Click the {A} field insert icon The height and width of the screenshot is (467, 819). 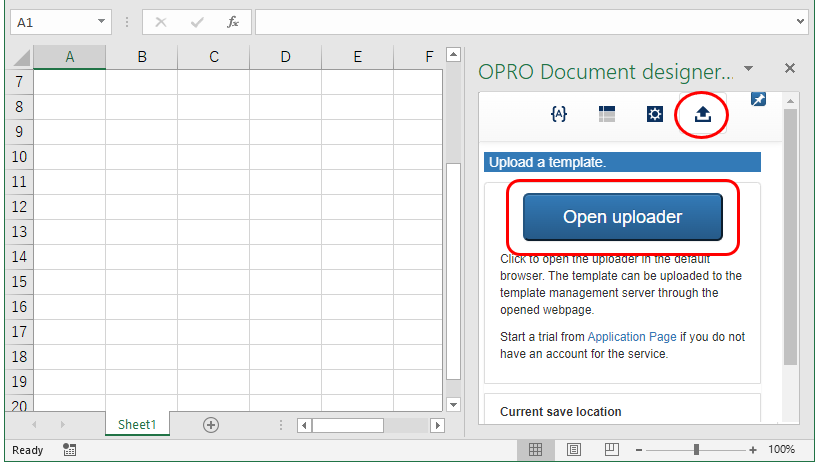(x=559, y=114)
